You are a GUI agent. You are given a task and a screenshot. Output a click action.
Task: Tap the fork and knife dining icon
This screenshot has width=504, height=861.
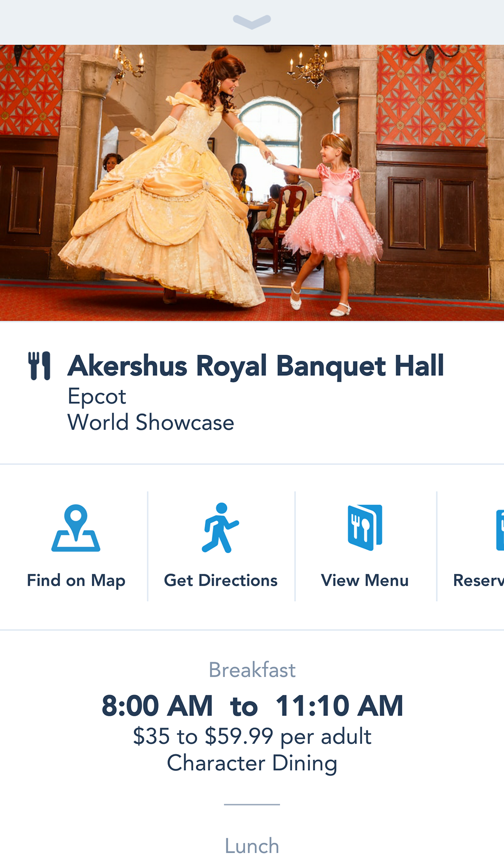click(x=40, y=366)
